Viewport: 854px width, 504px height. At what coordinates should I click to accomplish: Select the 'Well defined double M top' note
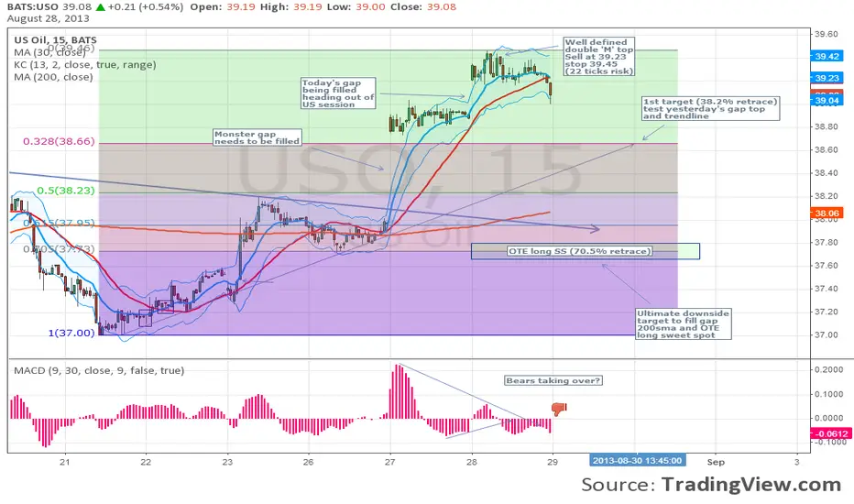click(x=598, y=57)
